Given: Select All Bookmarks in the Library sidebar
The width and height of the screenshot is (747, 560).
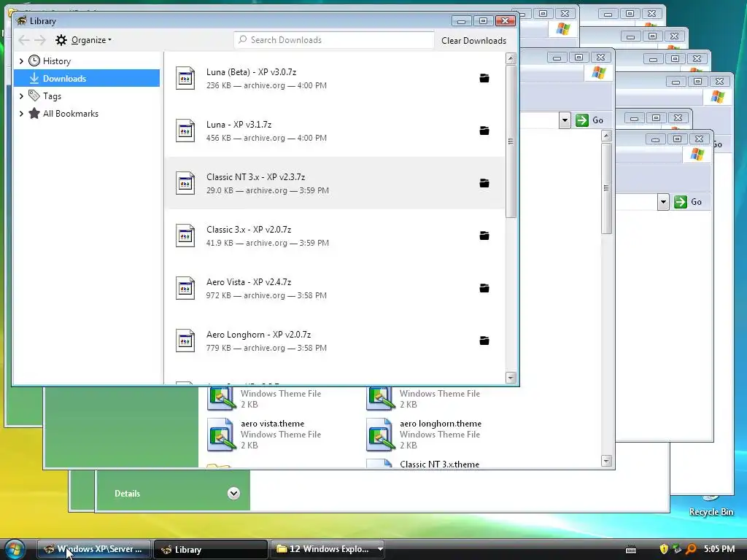Looking at the screenshot, I should tap(71, 113).
